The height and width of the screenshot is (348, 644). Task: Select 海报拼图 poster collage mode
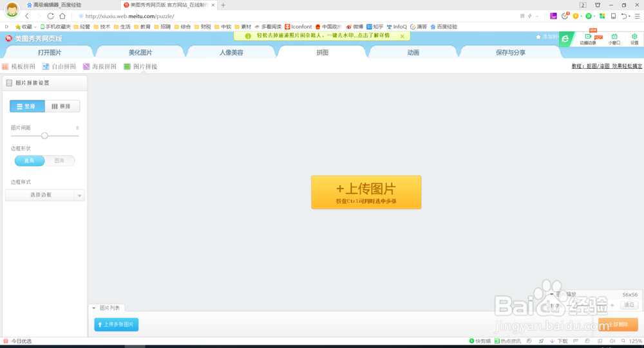[x=100, y=66]
